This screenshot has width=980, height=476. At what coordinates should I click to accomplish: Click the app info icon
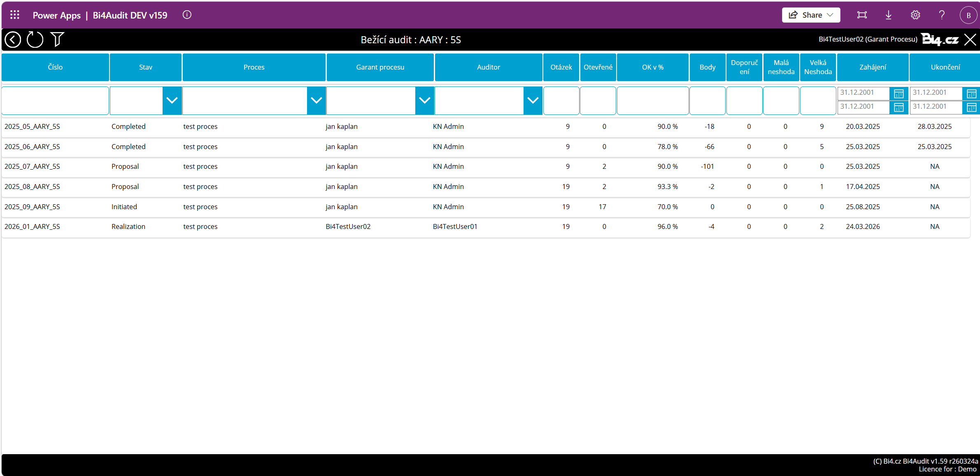tap(187, 15)
